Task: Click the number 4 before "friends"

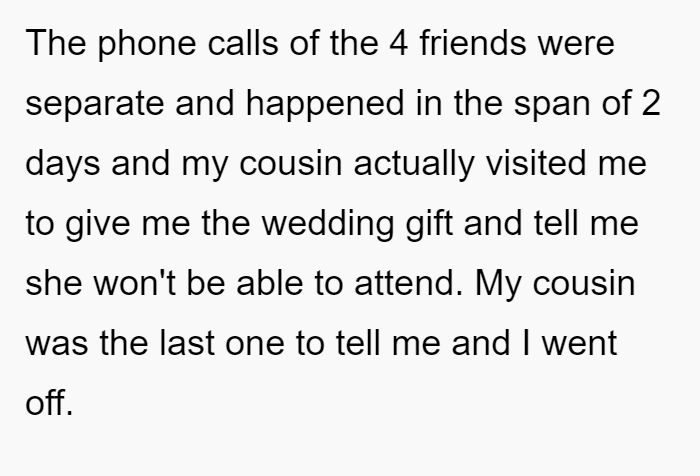Action: point(398,43)
